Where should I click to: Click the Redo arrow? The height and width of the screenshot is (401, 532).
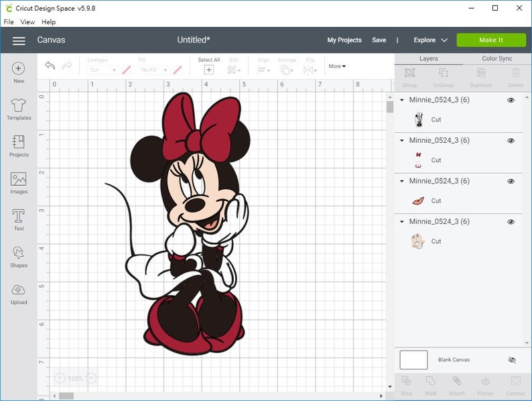coord(67,65)
